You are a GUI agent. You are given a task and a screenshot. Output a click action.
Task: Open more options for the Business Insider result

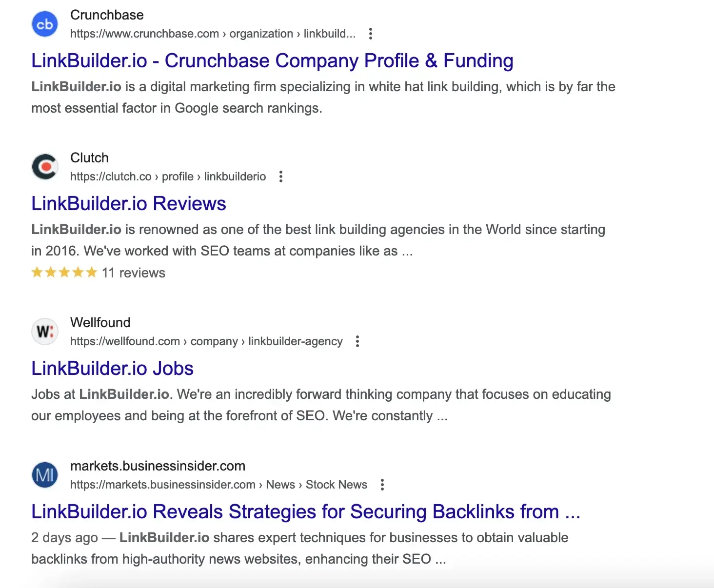pyautogui.click(x=382, y=485)
